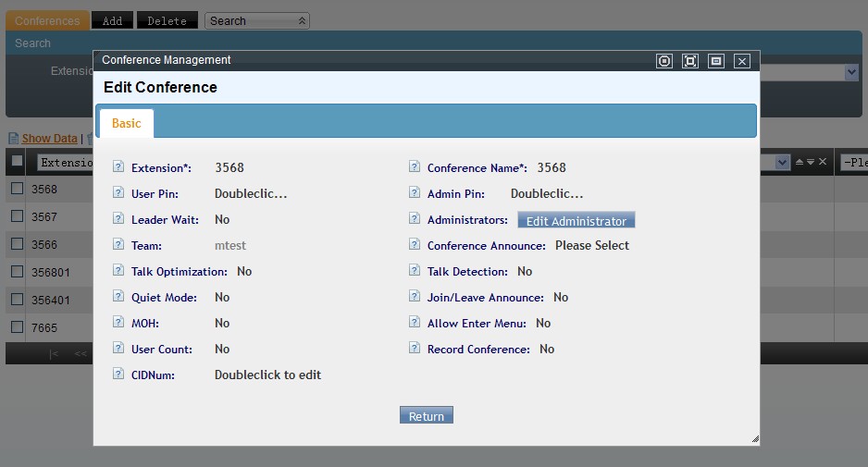Click help icon beside Join/Leave Announce
868x467 pixels.
pyautogui.click(x=415, y=297)
